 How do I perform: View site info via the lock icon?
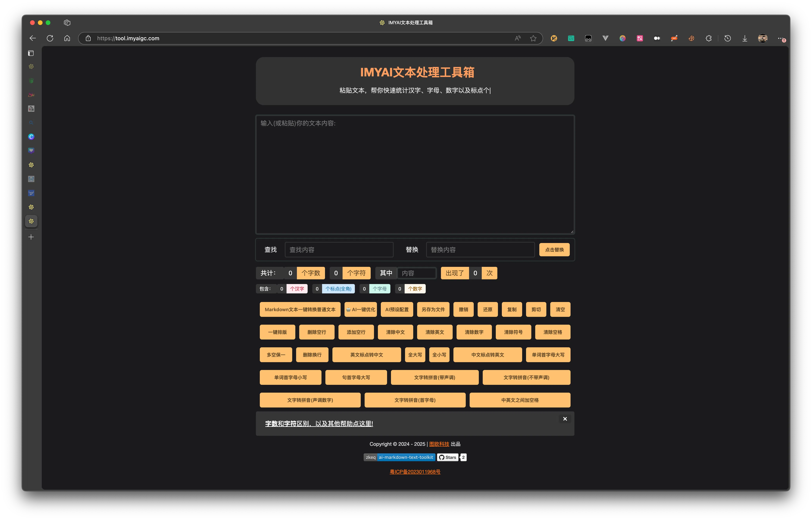88,38
